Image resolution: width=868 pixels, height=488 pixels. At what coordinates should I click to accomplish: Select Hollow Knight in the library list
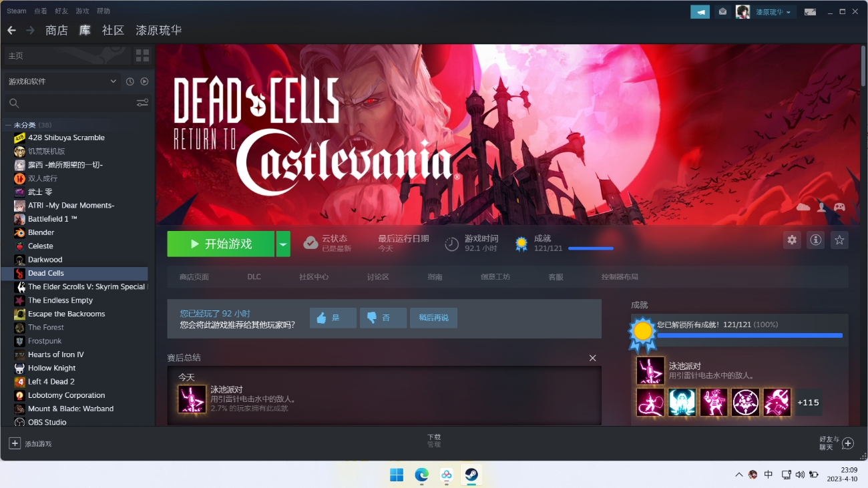51,368
